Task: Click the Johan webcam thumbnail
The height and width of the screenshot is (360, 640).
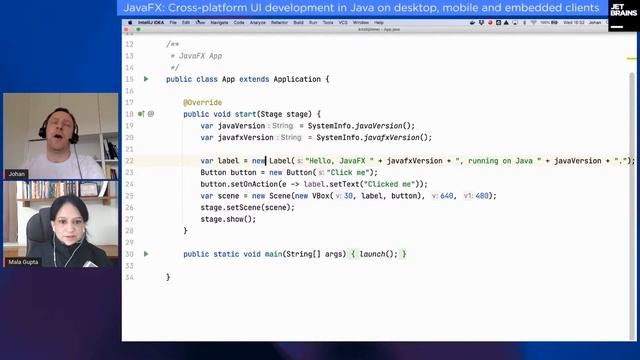Action: 60,136
